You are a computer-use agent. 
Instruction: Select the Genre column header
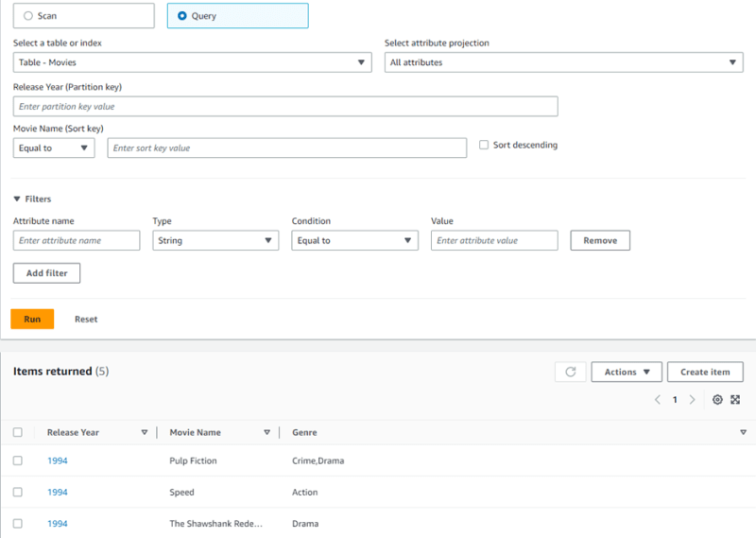[x=304, y=432]
